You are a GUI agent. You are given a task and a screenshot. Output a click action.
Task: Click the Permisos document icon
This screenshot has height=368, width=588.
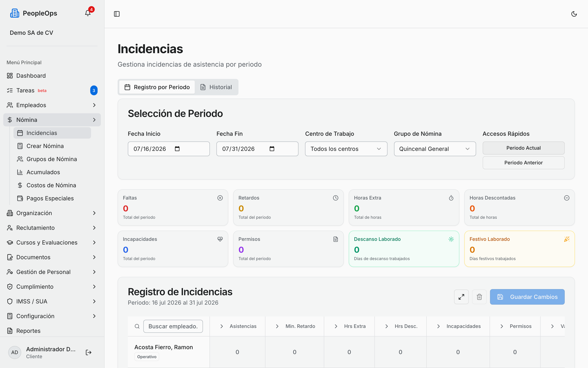336,239
